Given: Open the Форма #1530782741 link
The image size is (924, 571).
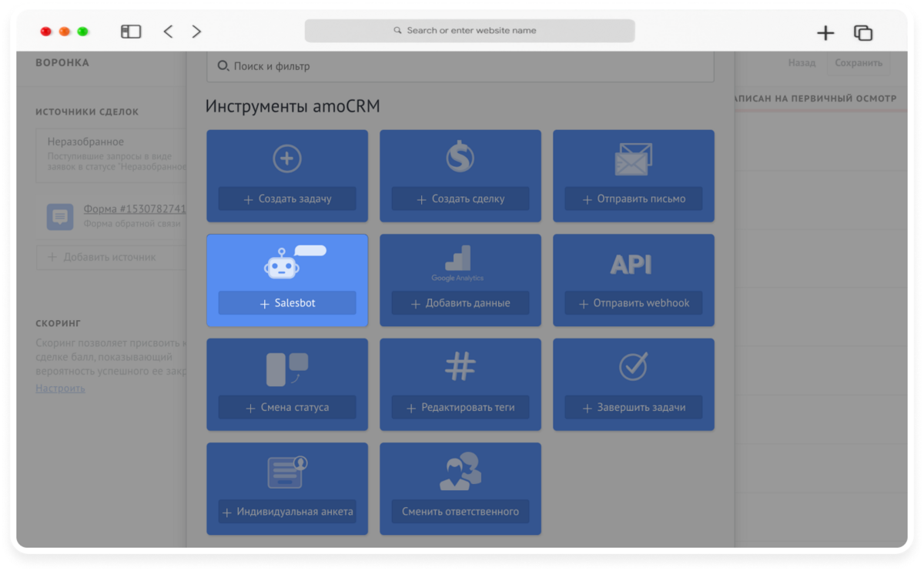Looking at the screenshot, I should [135, 209].
